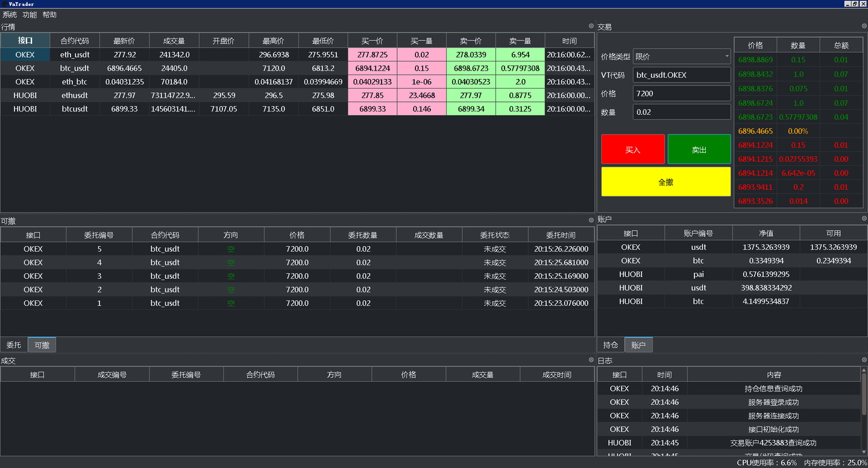The image size is (868, 468).
Task: Switch to the 持仓 tab
Action: pyautogui.click(x=611, y=345)
